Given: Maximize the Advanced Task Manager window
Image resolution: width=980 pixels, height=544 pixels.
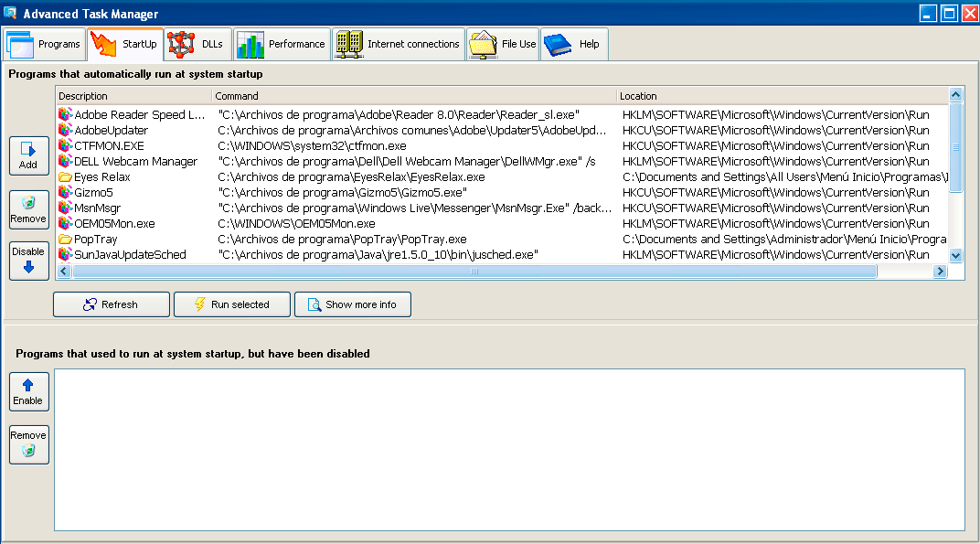Looking at the screenshot, I should click(949, 13).
